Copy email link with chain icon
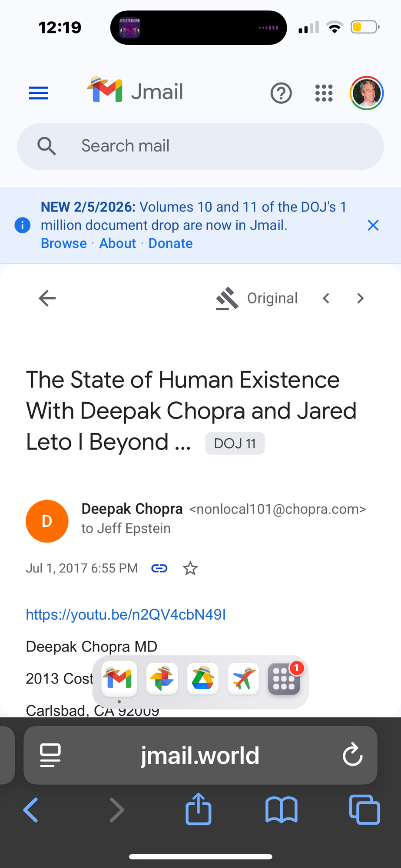 159,568
